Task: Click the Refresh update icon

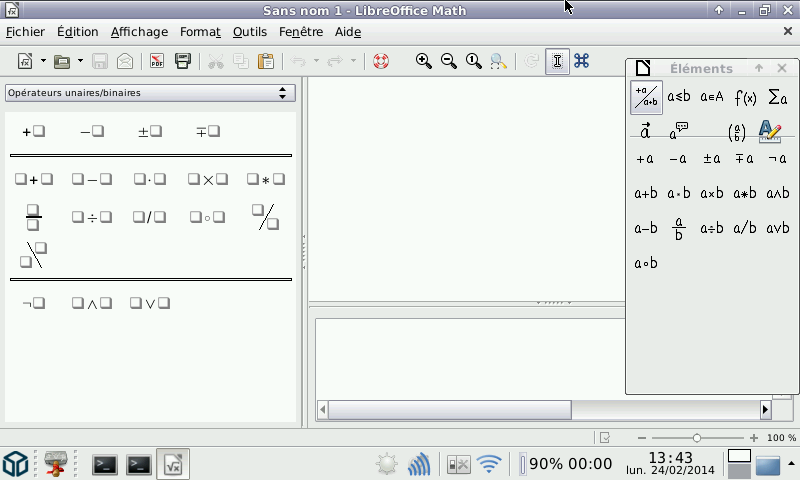Action: pos(532,61)
